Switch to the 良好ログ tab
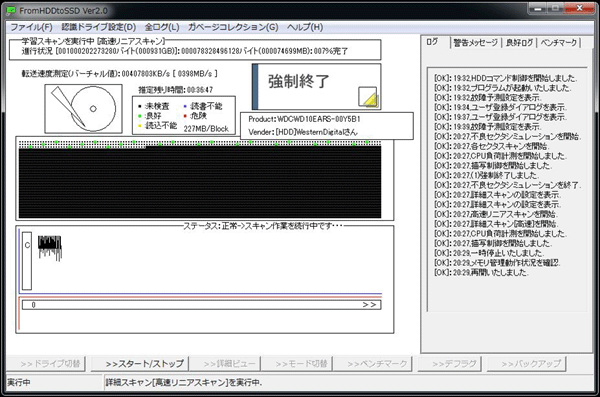This screenshot has width=600, height=397. pos(519,42)
